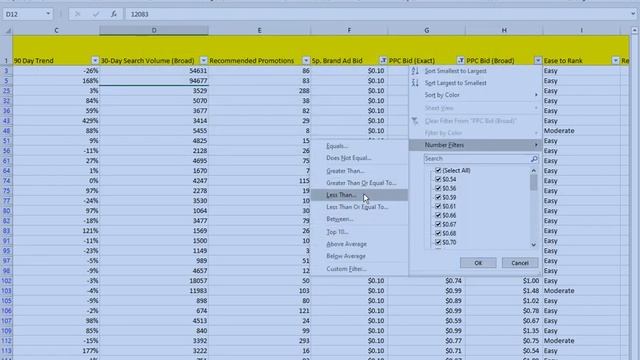Select Greater Than Or Equal To...

(x=359, y=183)
